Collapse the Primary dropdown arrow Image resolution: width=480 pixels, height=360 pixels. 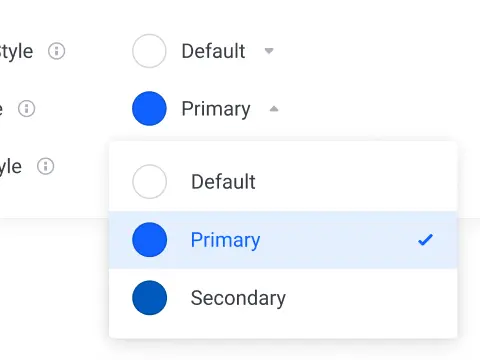pos(274,109)
